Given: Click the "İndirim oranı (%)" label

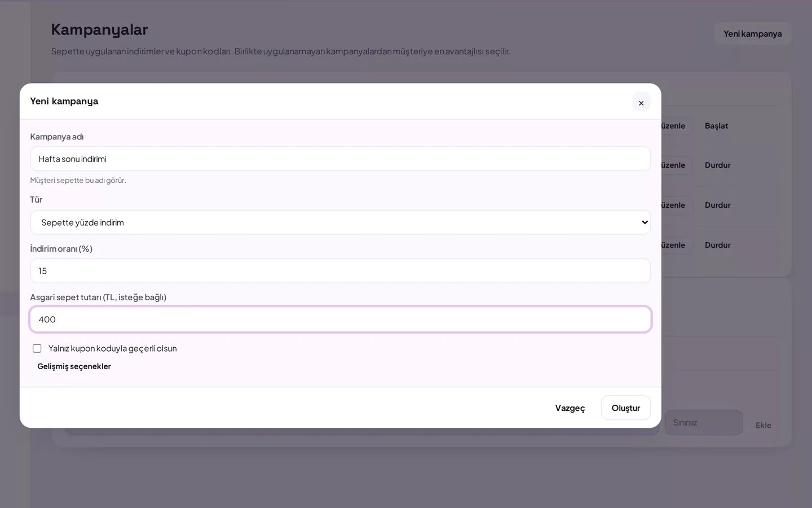Looking at the screenshot, I should pos(61,248).
